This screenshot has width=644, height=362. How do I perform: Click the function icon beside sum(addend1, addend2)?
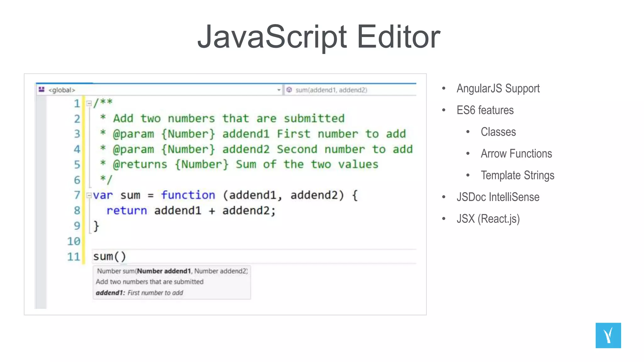click(289, 90)
